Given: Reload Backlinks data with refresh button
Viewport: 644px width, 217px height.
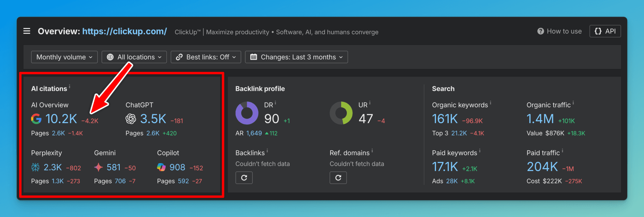Looking at the screenshot, I should coord(244,178).
